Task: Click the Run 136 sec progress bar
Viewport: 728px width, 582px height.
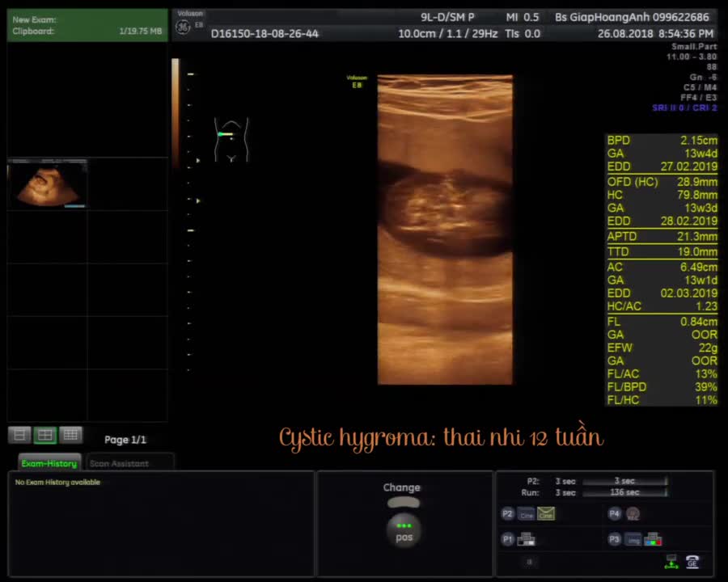Action: [625, 492]
